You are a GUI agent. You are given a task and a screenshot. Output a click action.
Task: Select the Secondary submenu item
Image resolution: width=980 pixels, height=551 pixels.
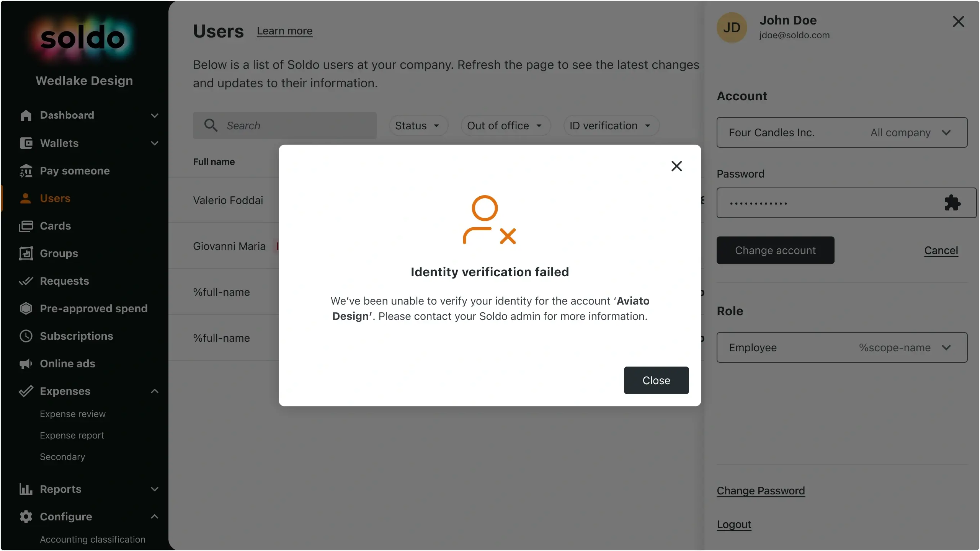(x=62, y=457)
